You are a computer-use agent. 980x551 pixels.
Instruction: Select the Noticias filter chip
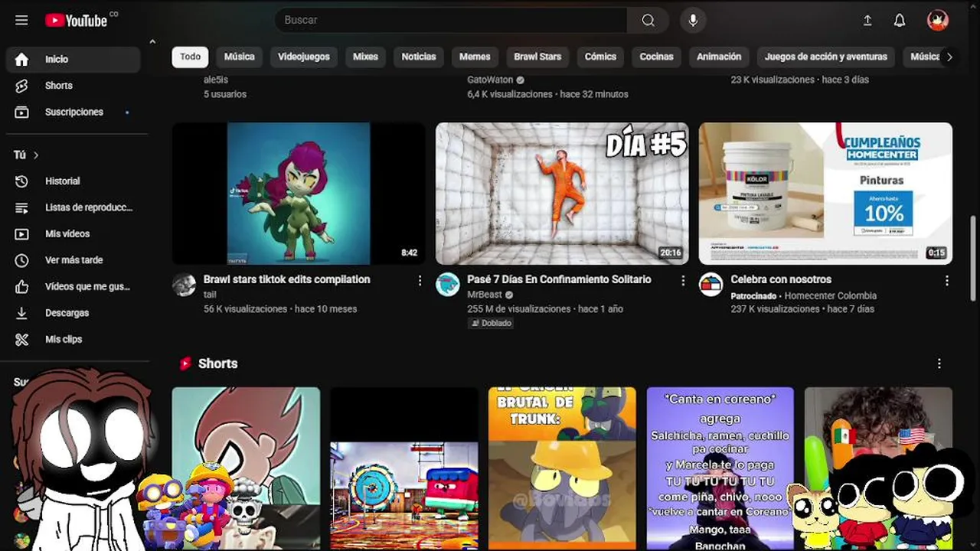tap(419, 57)
